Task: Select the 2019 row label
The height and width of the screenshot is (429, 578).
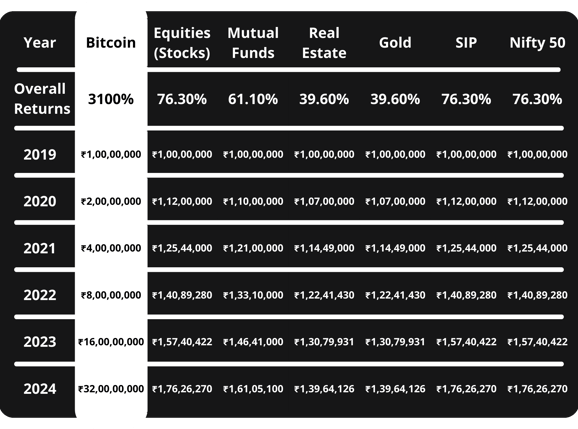Action: [40, 154]
